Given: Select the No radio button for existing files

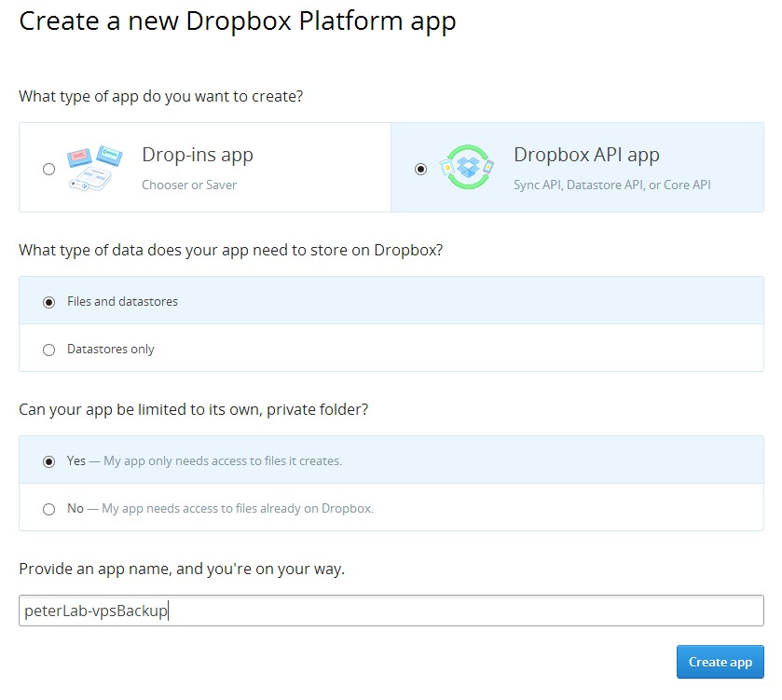Looking at the screenshot, I should pyautogui.click(x=48, y=509).
